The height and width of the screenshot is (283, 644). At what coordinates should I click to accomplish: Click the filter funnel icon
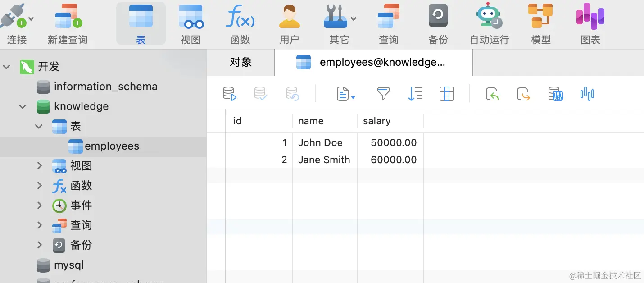(x=383, y=94)
